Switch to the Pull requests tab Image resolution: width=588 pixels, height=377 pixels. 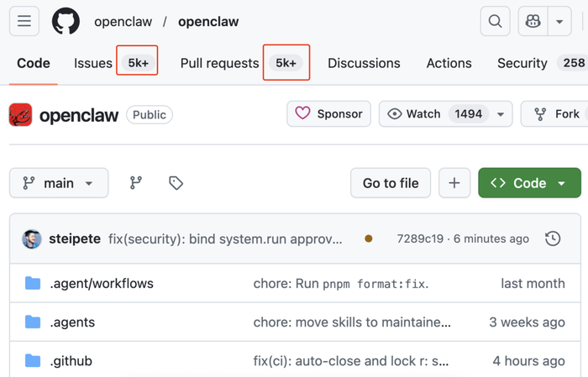pyautogui.click(x=219, y=63)
